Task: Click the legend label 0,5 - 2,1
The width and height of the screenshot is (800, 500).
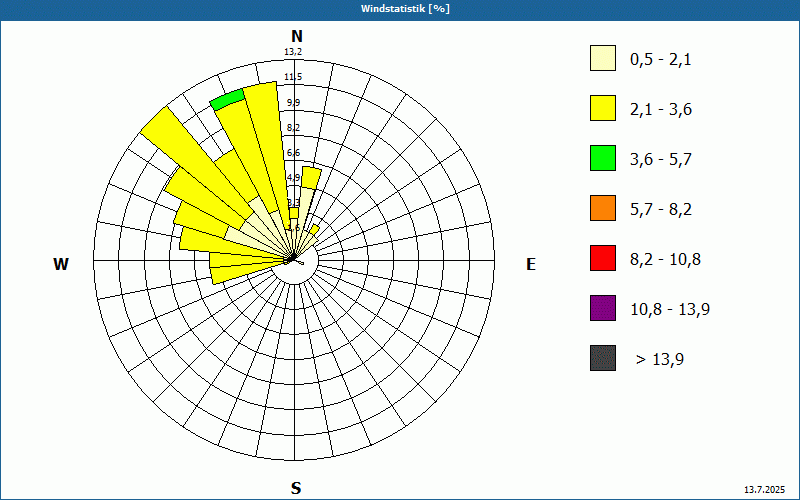Action: pos(661,60)
